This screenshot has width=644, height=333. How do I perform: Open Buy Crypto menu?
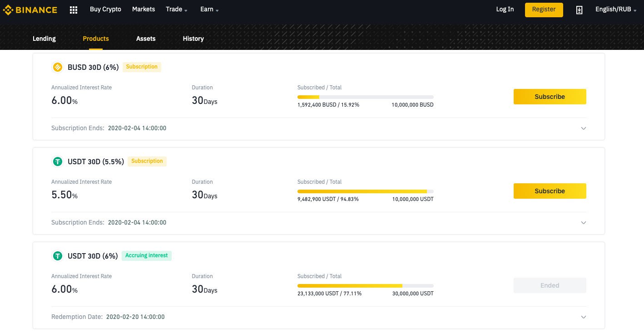[105, 9]
